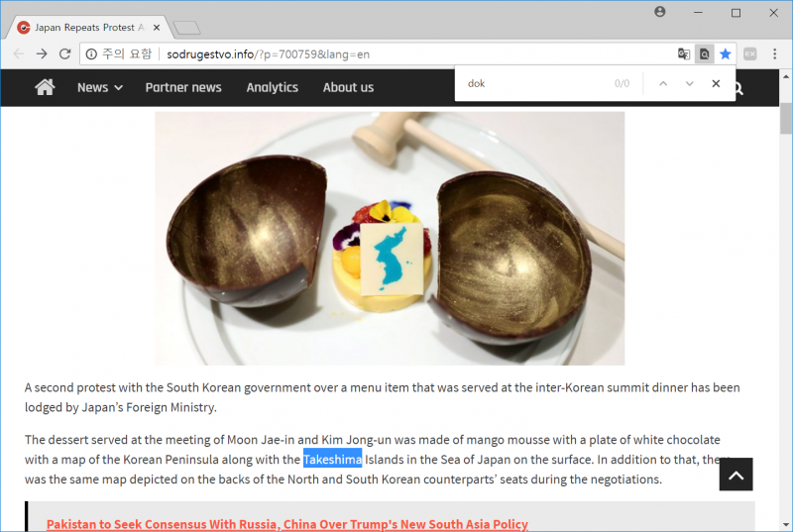Expand the News dropdown menu
This screenshot has width=793, height=532.
[100, 87]
